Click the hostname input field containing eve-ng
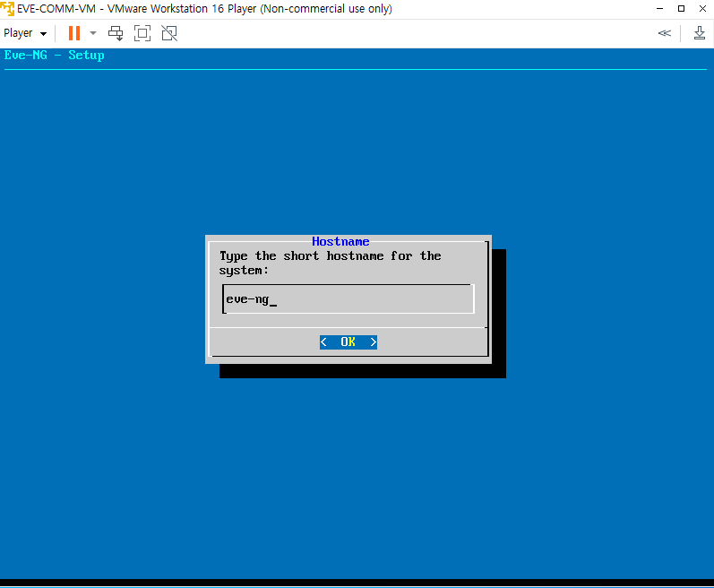 pyautogui.click(x=348, y=299)
